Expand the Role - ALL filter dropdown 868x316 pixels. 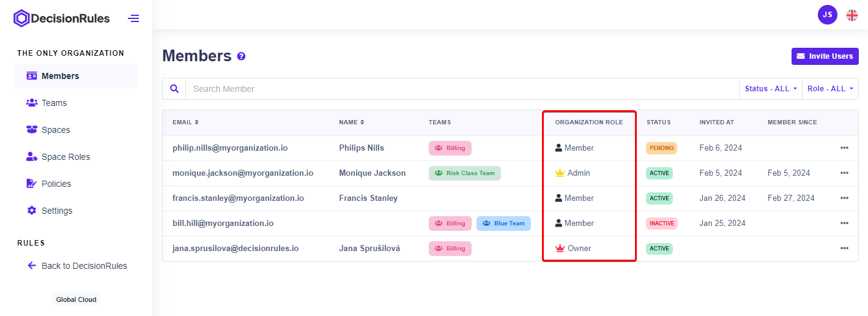[x=830, y=89]
